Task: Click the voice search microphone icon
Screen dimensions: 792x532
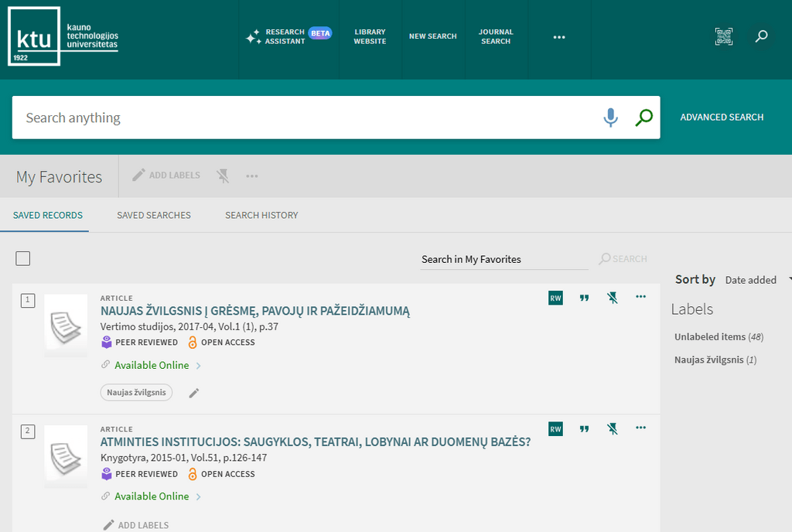Action: 610,118
